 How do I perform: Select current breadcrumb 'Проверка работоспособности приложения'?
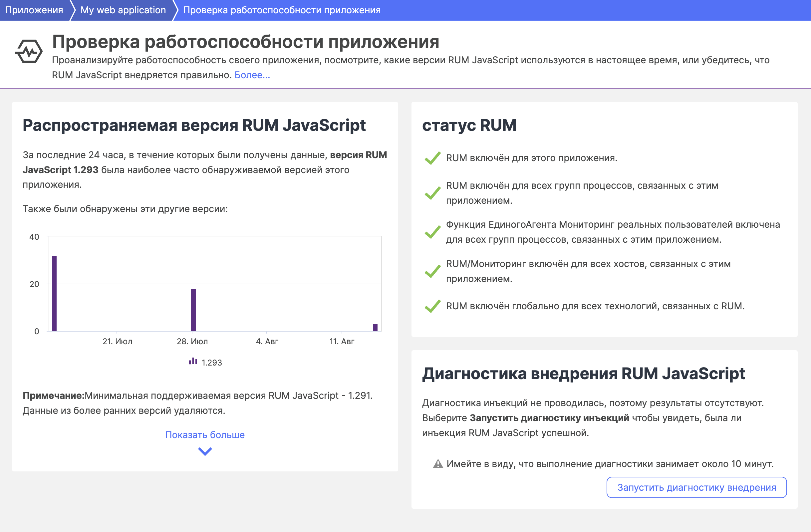(282, 10)
